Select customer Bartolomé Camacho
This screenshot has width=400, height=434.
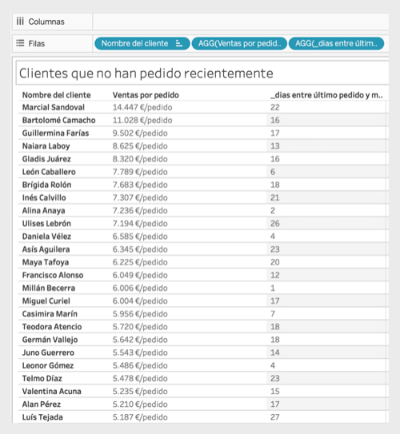pyautogui.click(x=59, y=120)
